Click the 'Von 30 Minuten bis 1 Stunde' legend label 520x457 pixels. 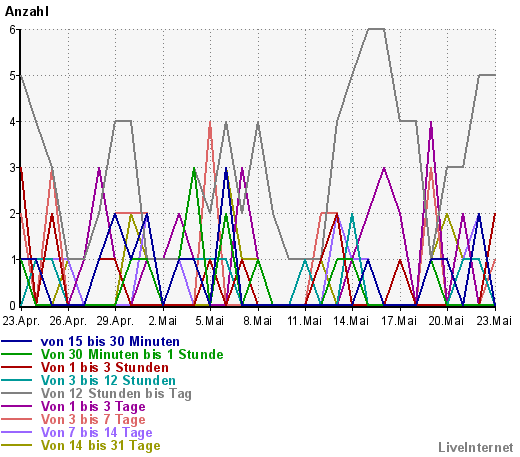click(x=132, y=354)
